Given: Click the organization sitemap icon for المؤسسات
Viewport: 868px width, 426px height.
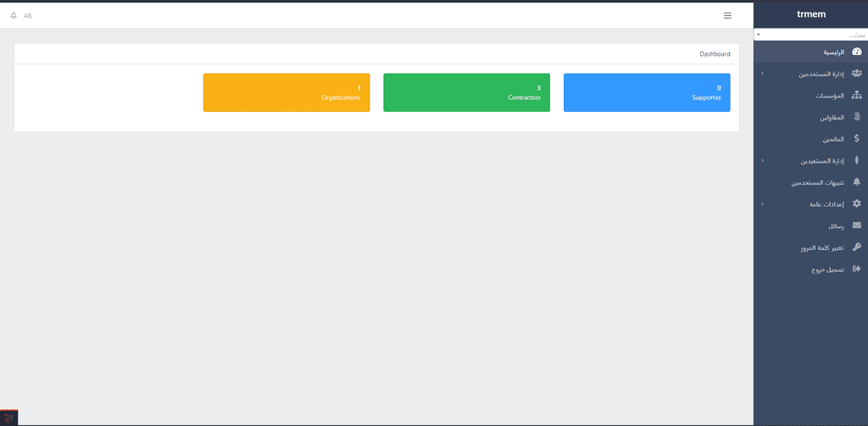Looking at the screenshot, I should [856, 95].
